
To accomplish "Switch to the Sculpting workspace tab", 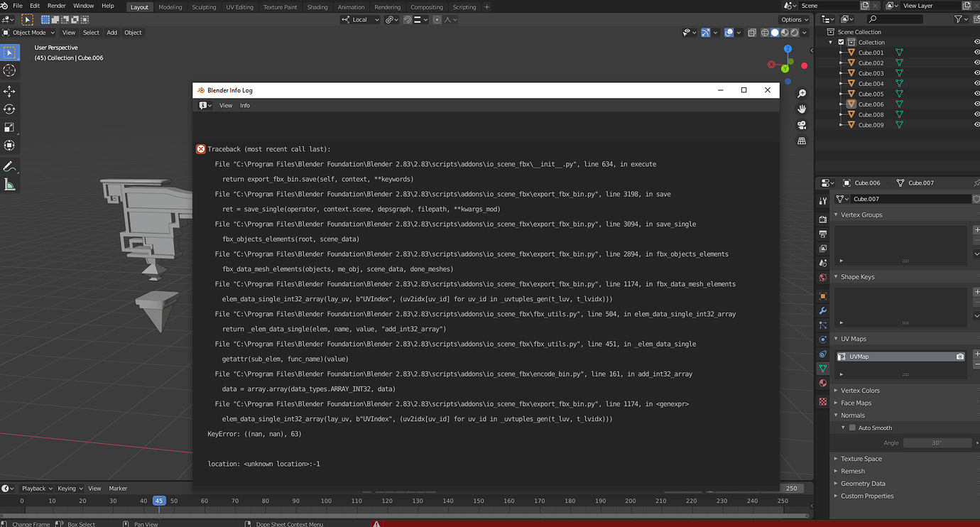I will (204, 7).
